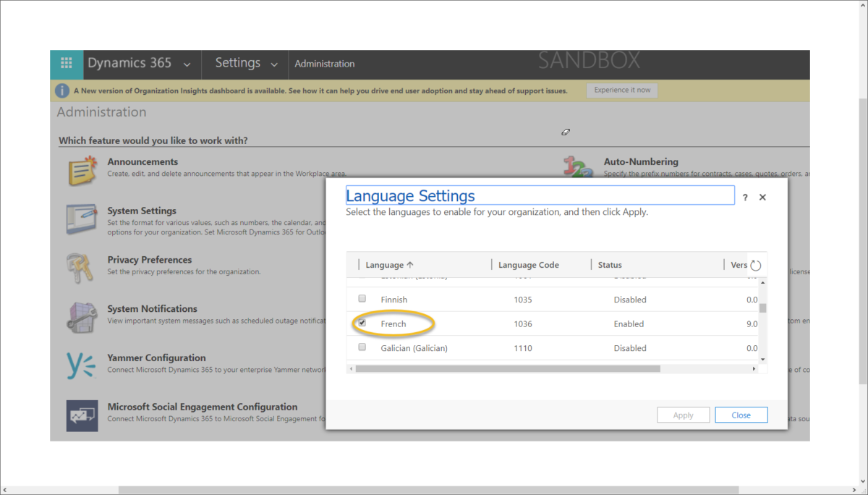Uncheck the French language checkbox

pyautogui.click(x=362, y=323)
